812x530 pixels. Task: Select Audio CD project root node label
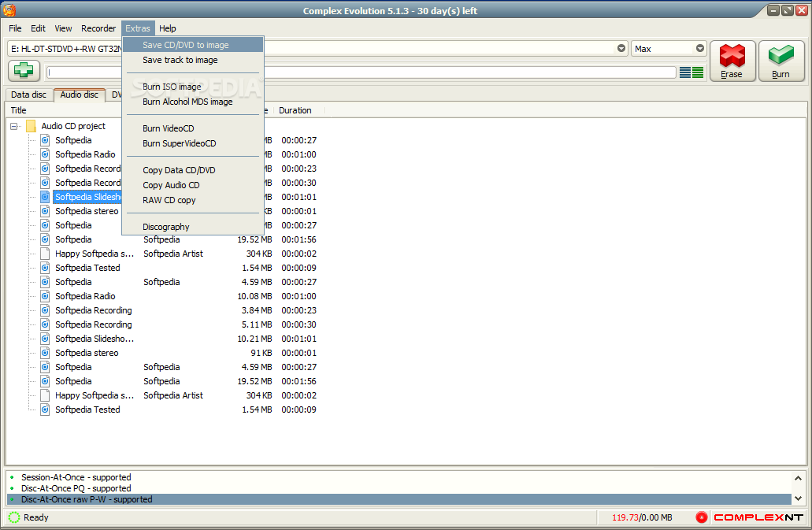tap(73, 126)
